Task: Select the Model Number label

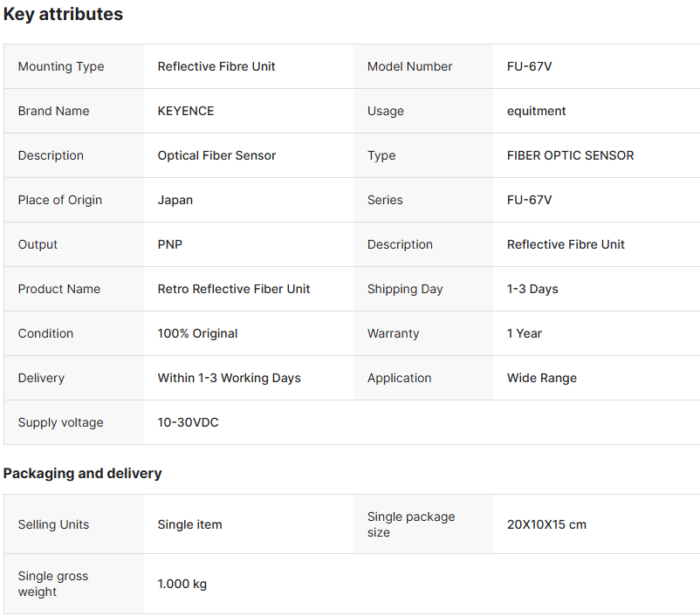Action: (x=409, y=66)
